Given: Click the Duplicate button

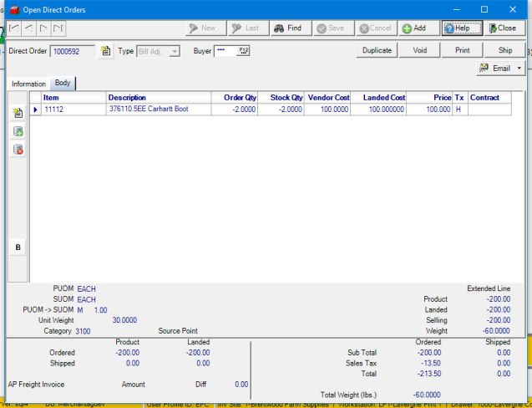Looking at the screenshot, I should click(377, 50).
